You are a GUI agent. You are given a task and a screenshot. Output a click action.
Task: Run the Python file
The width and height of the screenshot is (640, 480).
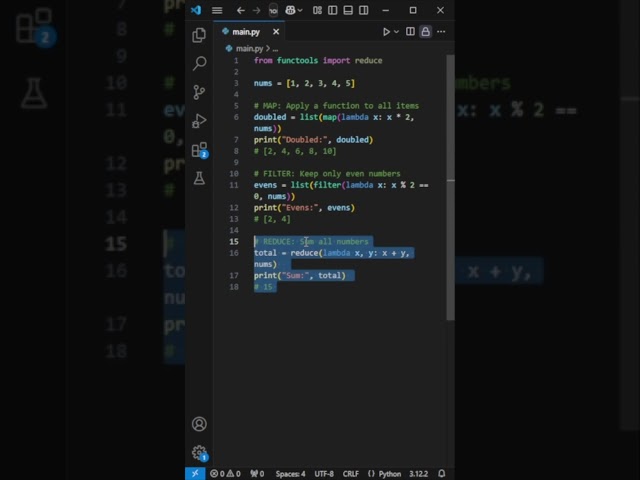(x=386, y=31)
